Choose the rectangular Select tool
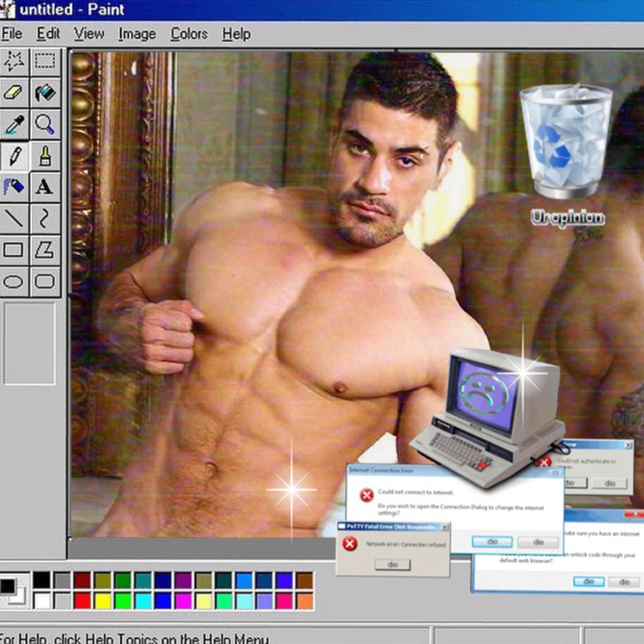The image size is (644, 644). coord(45,62)
